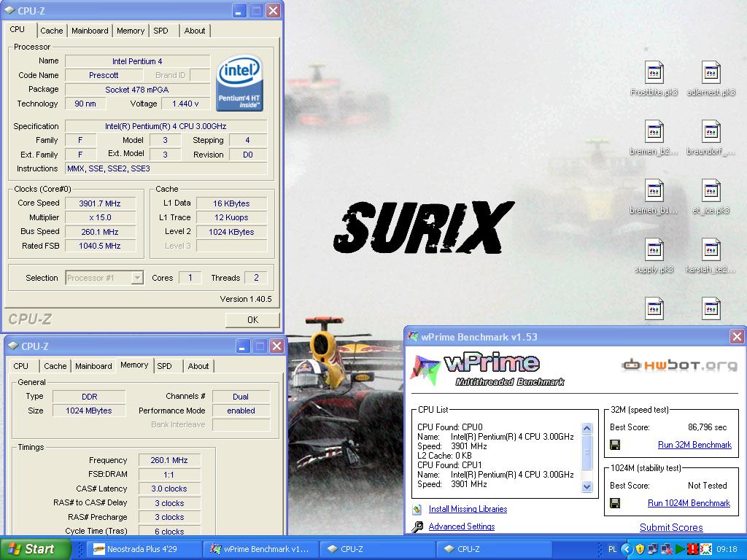The height and width of the screenshot is (560, 747).
Task: Switch to Mainboard tab in top CPU-Z window
Action: 90,31
